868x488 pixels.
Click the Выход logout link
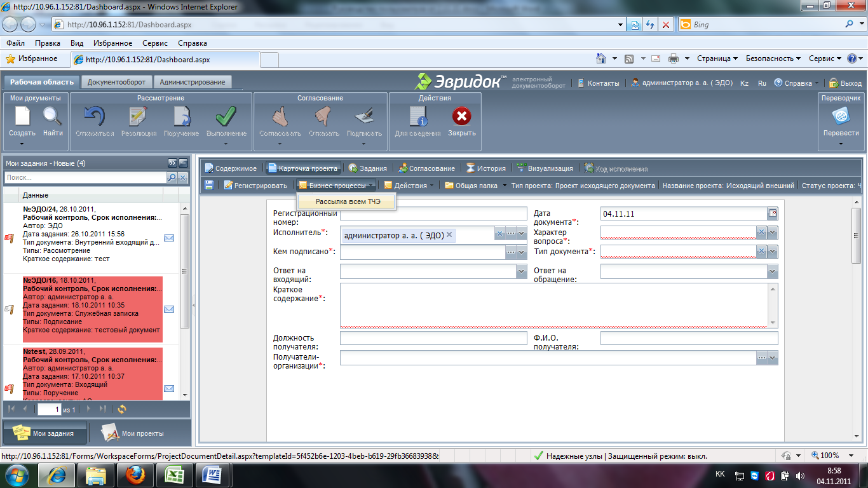click(x=845, y=83)
